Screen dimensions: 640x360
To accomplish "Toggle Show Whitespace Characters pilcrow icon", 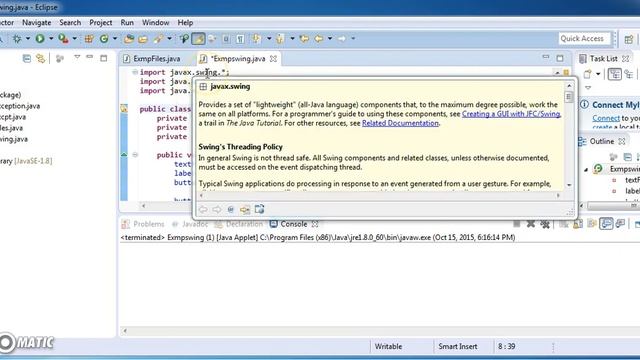I will pyautogui.click(x=240, y=39).
